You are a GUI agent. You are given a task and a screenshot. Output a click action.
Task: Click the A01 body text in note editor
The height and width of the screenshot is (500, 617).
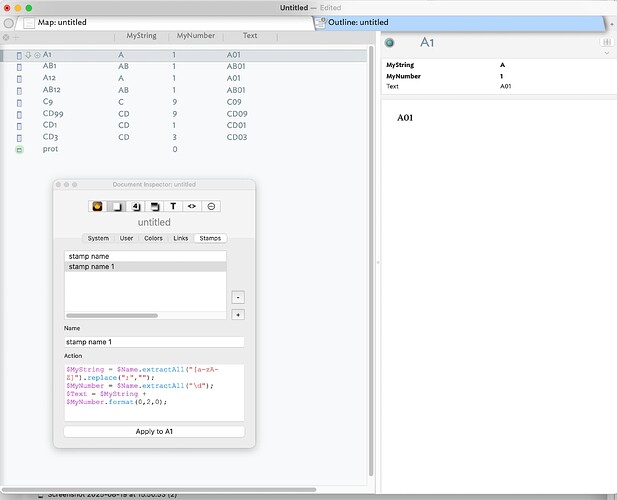(405, 118)
